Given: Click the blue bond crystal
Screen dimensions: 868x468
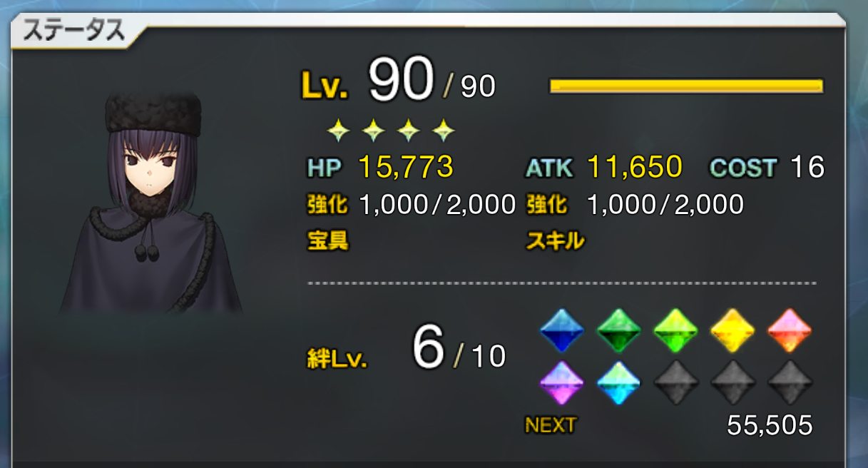Looking at the screenshot, I should (562, 330).
